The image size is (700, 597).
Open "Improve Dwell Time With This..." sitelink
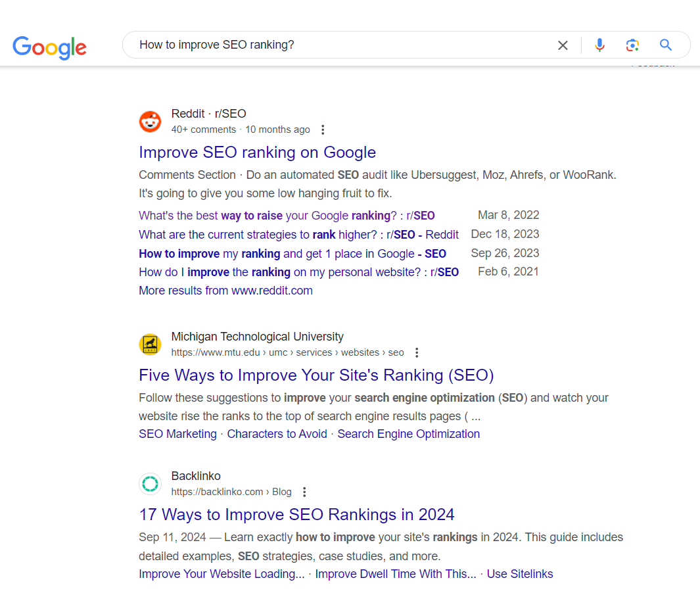point(396,574)
